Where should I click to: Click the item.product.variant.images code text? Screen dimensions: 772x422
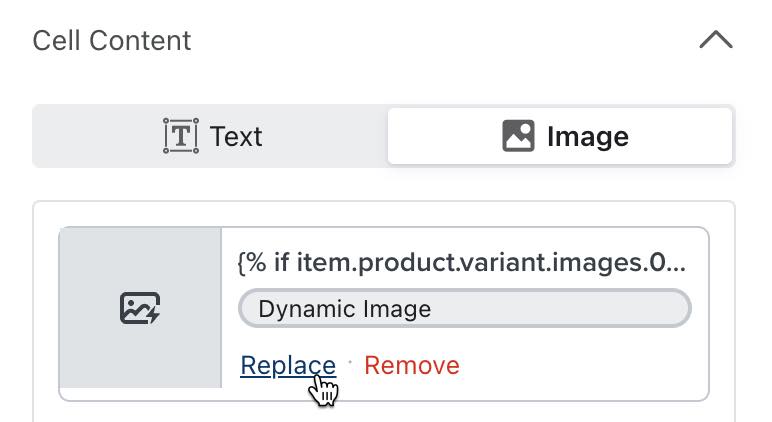point(462,263)
